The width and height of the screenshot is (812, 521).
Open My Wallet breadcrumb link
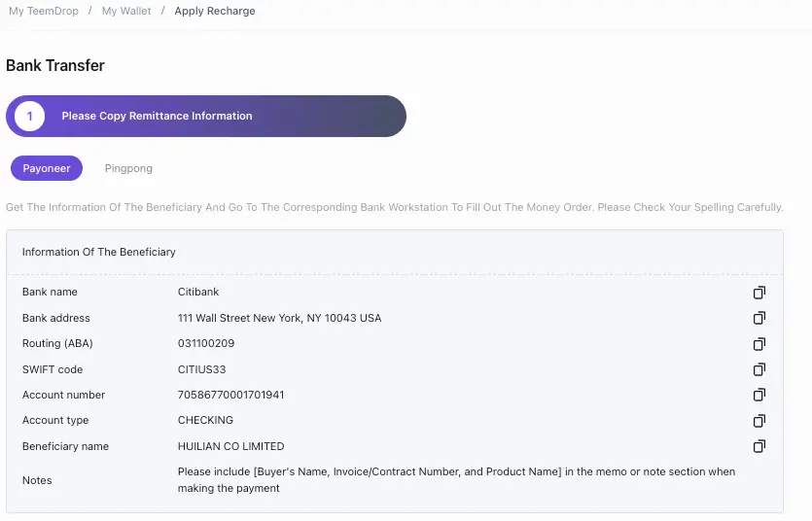point(126,12)
